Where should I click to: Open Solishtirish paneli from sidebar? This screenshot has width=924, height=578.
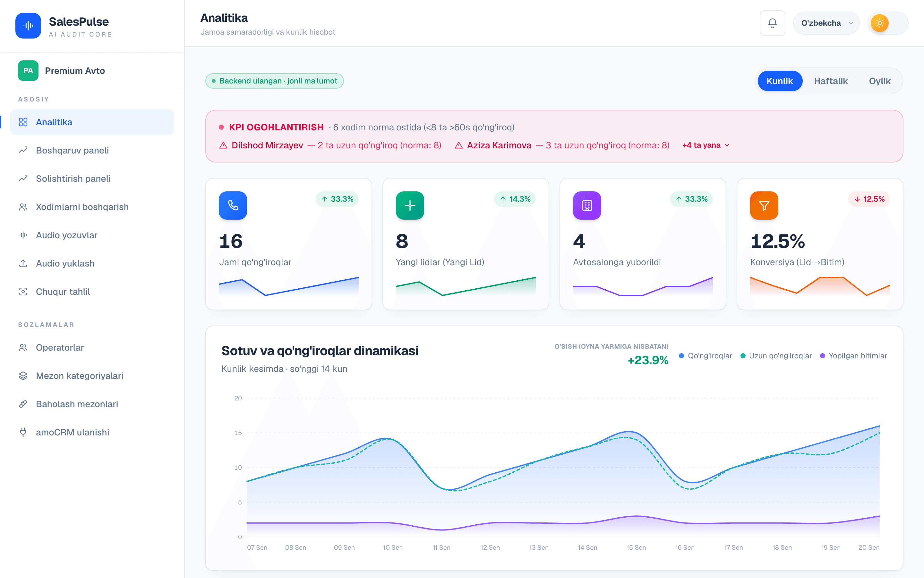click(92, 179)
